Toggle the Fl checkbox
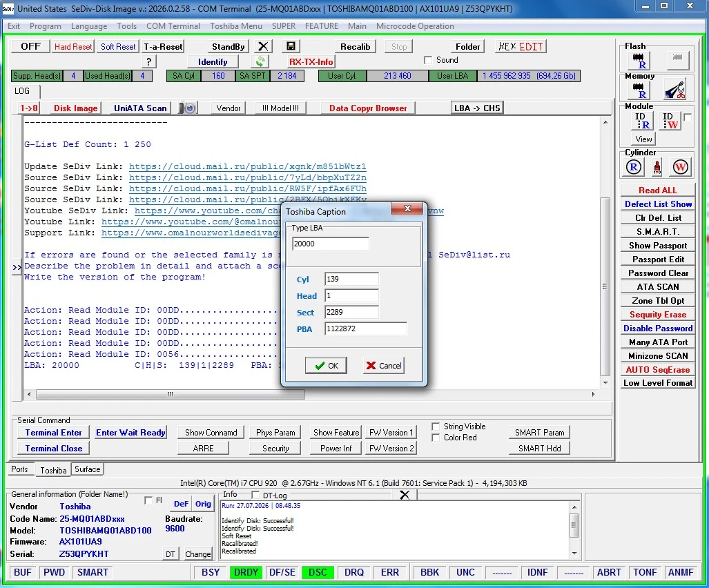Image resolution: width=709 pixels, height=588 pixels. click(148, 500)
